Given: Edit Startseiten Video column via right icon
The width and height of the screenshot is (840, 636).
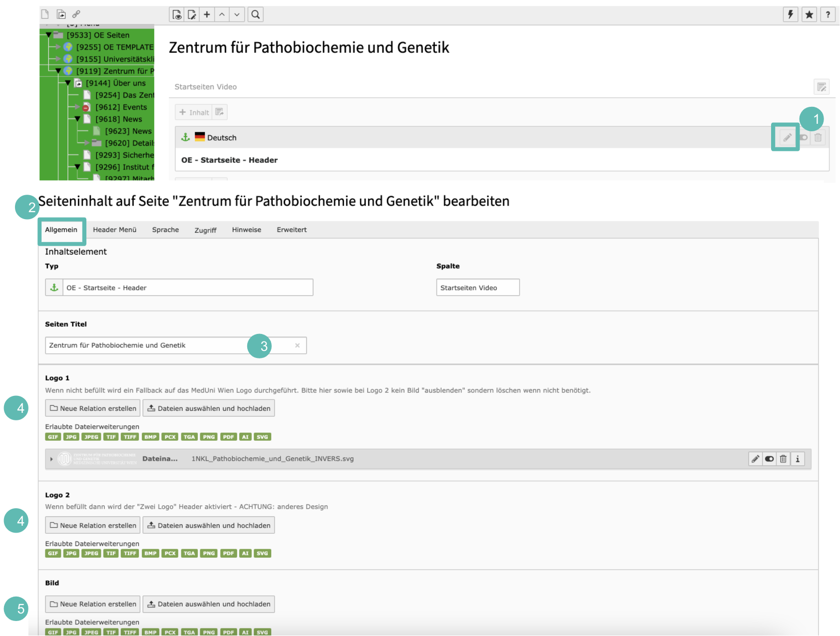Looking at the screenshot, I should (822, 87).
